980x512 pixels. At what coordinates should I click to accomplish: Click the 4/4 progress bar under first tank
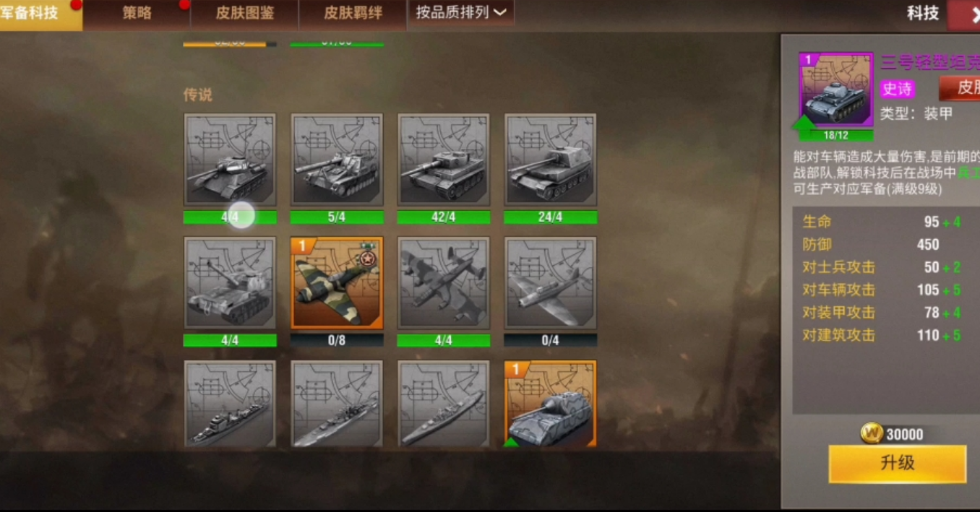(230, 217)
